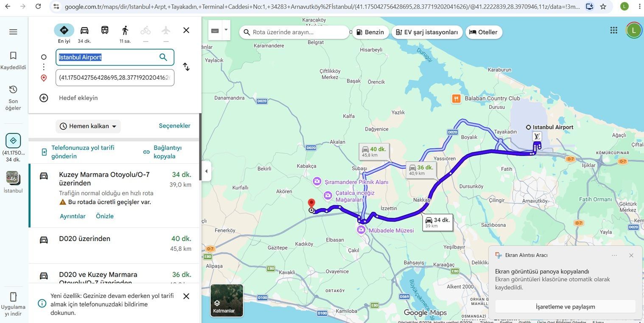Click the Şıramandere Piknik Alanı marker

click(317, 181)
